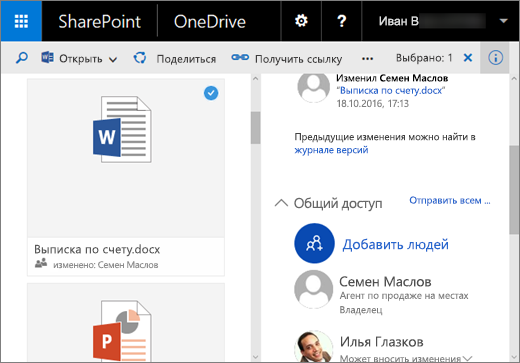Image resolution: width=520 pixels, height=363 pixels.
Task: Uncheck the selection checkmark on Выписка по счету.docx tile
Action: tap(211, 93)
